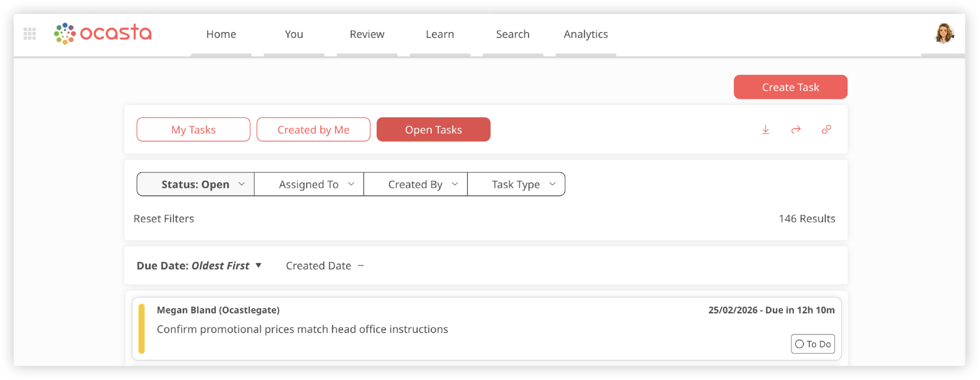Select the My Tasks filter
This screenshot has height=380, width=980.
click(x=193, y=130)
